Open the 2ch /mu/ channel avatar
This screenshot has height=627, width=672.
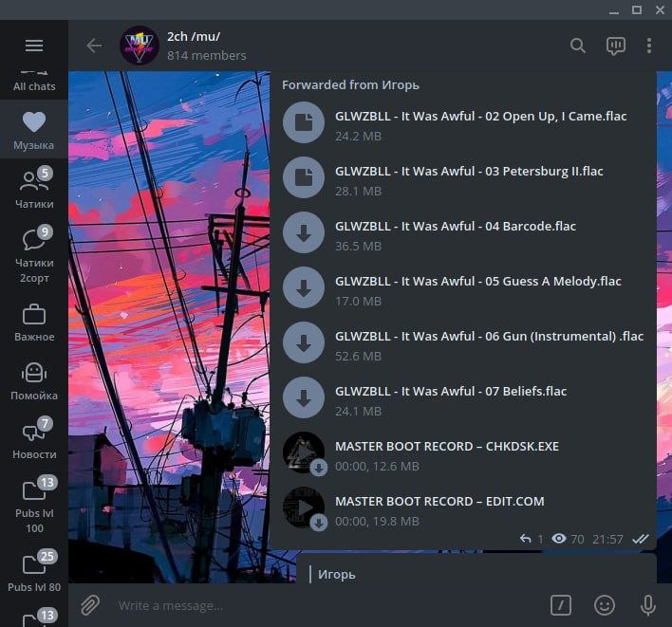(140, 46)
